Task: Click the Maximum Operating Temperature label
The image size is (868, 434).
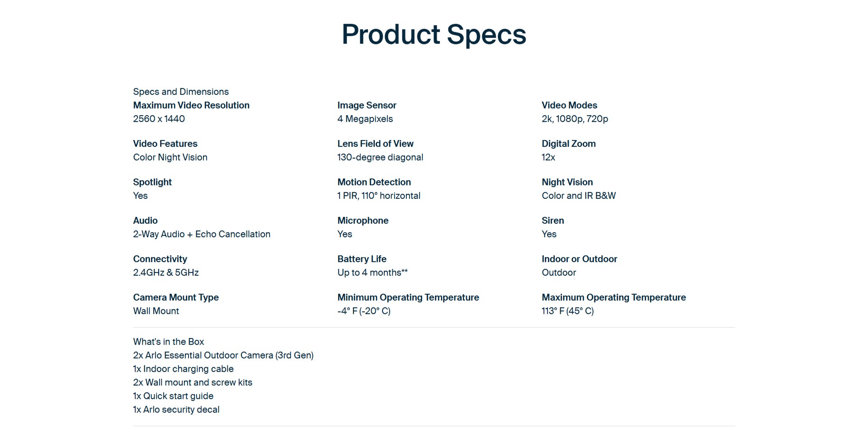Action: coord(613,297)
